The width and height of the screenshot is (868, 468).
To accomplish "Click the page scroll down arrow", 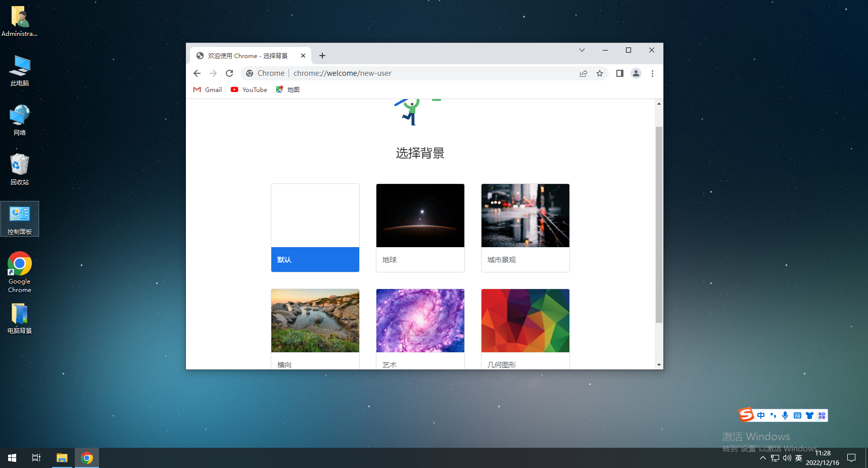I will (x=659, y=364).
